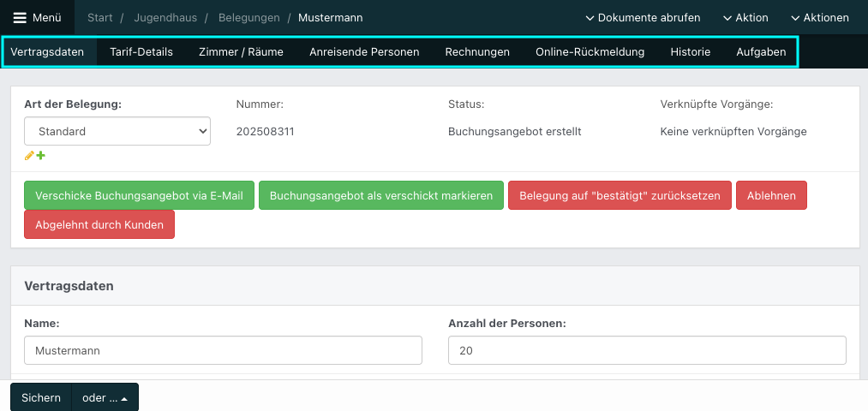
Task: Click Buchungsangebot als verschickt markieren
Action: 381,195
